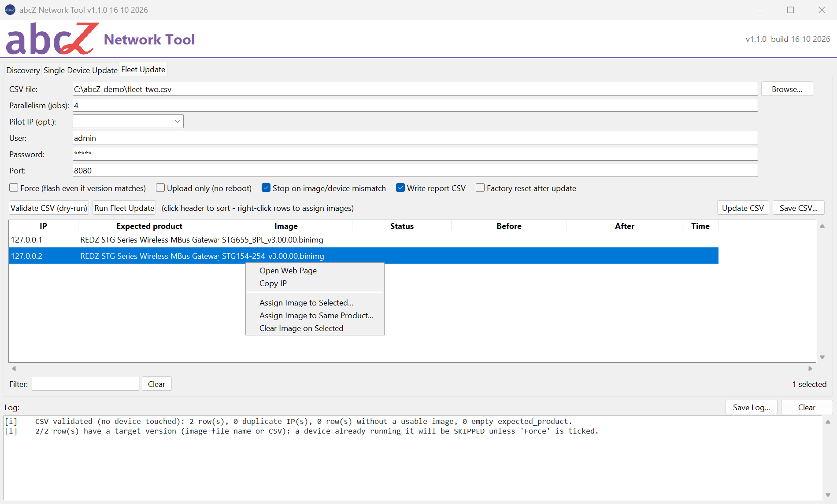837x504 pixels.
Task: Open the Single Device Update tab
Action: point(80,70)
